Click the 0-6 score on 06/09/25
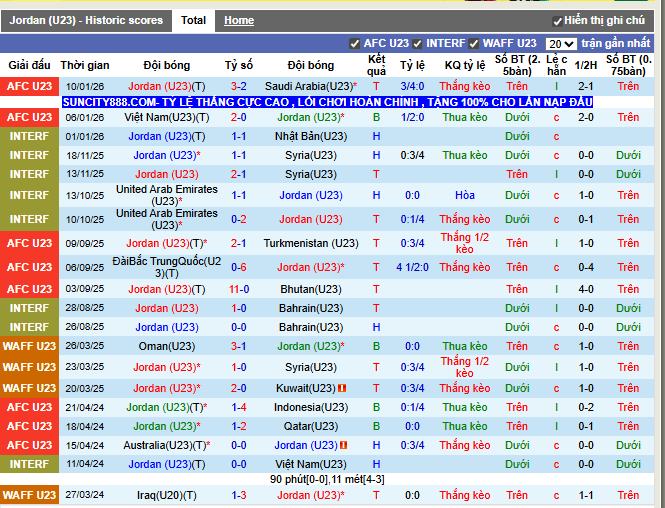The width and height of the screenshot is (665, 508). pyautogui.click(x=239, y=267)
